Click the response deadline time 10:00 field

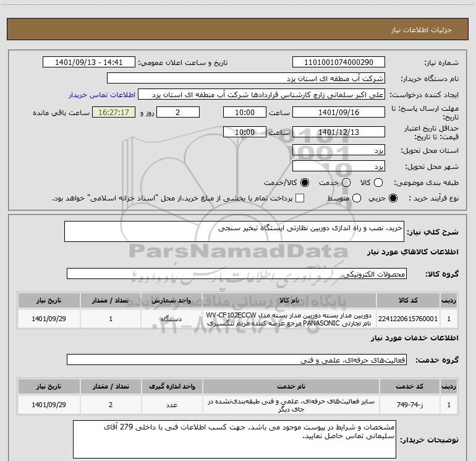tap(245, 112)
